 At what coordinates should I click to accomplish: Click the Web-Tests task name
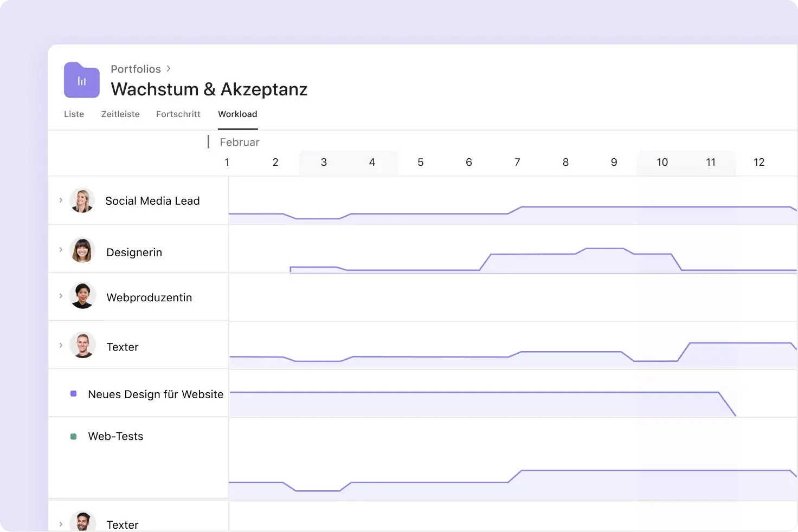[115, 436]
